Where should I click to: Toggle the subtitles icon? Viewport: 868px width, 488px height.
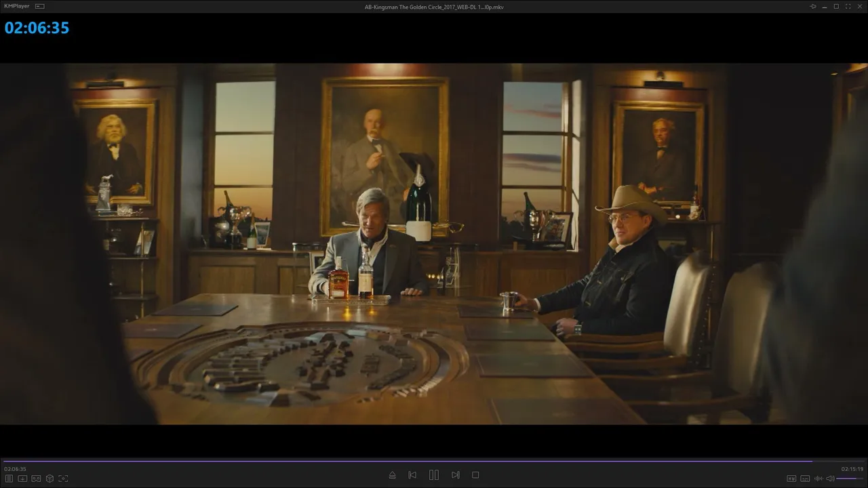pyautogui.click(x=805, y=479)
